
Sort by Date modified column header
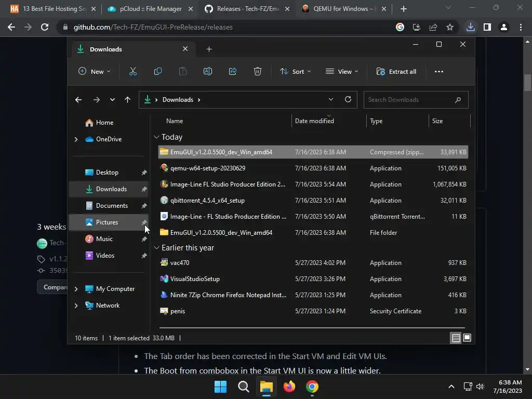pyautogui.click(x=314, y=121)
